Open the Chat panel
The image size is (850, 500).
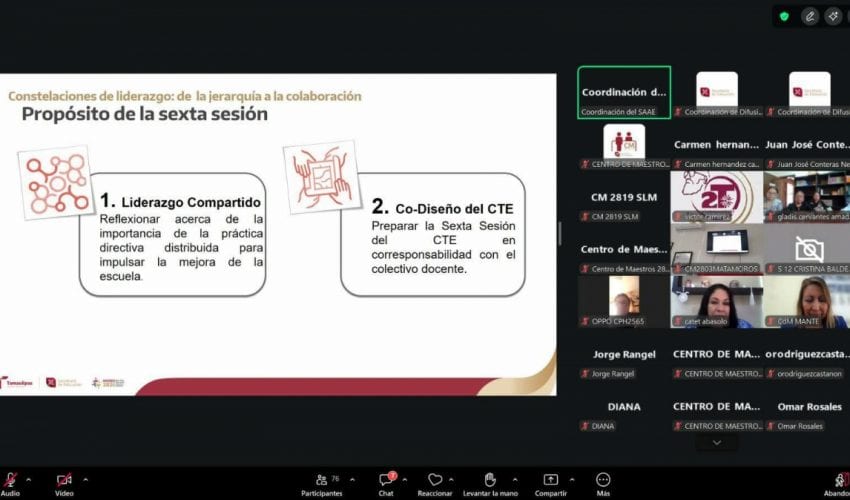(x=386, y=481)
